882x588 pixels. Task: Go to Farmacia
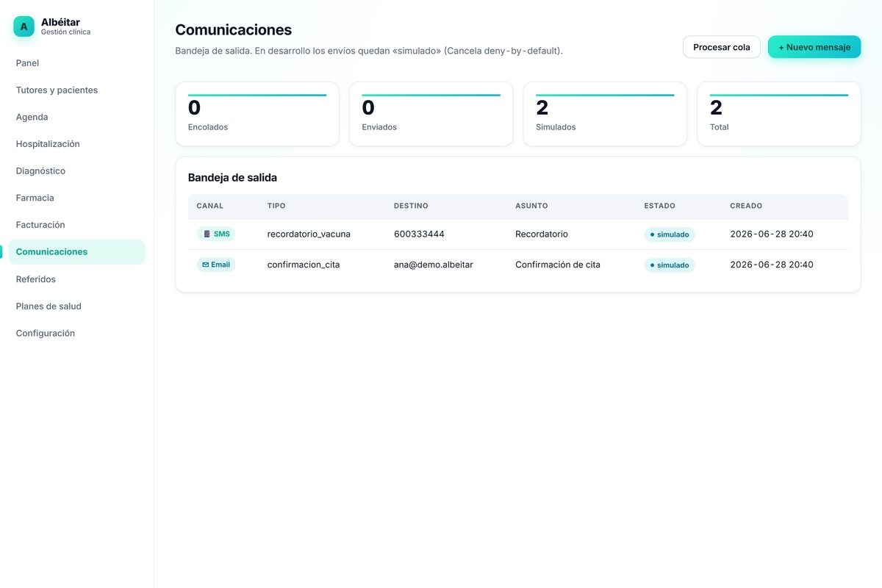pos(76,198)
